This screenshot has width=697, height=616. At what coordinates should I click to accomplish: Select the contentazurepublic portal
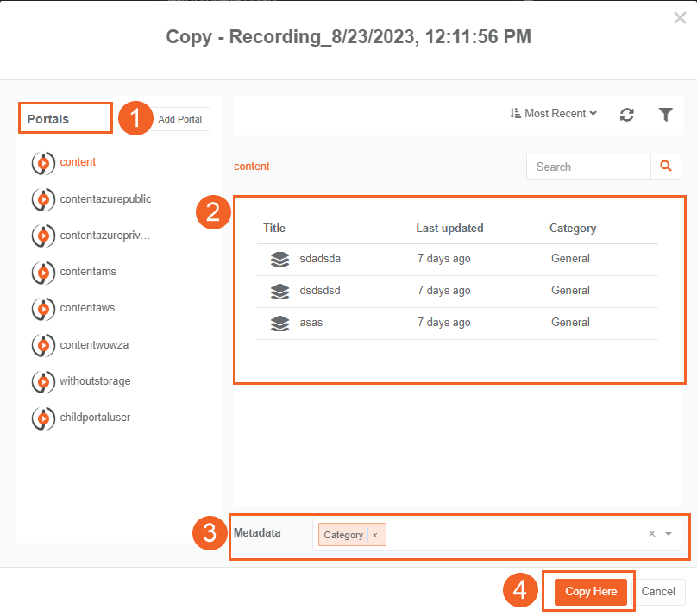click(105, 199)
